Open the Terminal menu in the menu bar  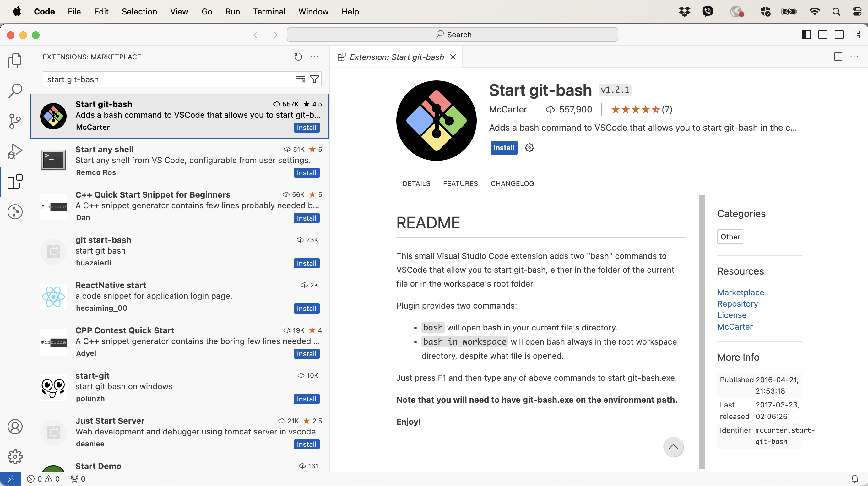269,11
